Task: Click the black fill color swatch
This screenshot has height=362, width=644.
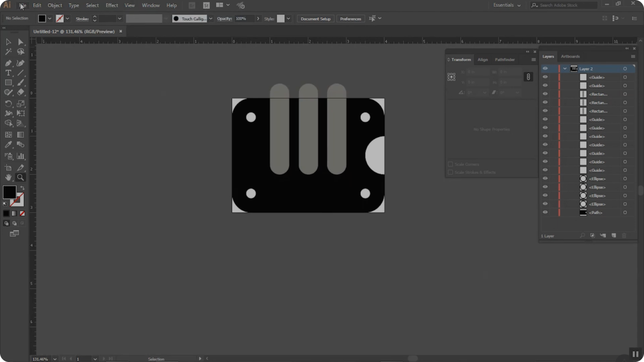Action: [x=42, y=18]
